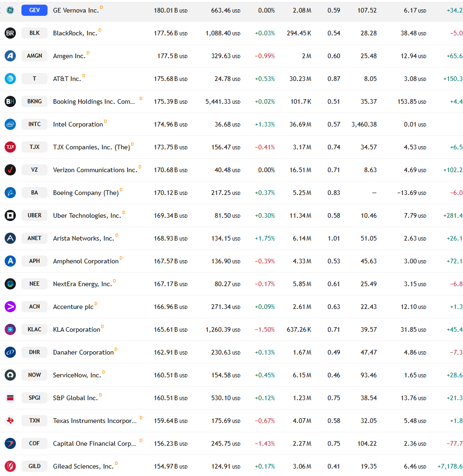Click the Arista Networks logo icon
463x476 pixels.
pos(10,238)
